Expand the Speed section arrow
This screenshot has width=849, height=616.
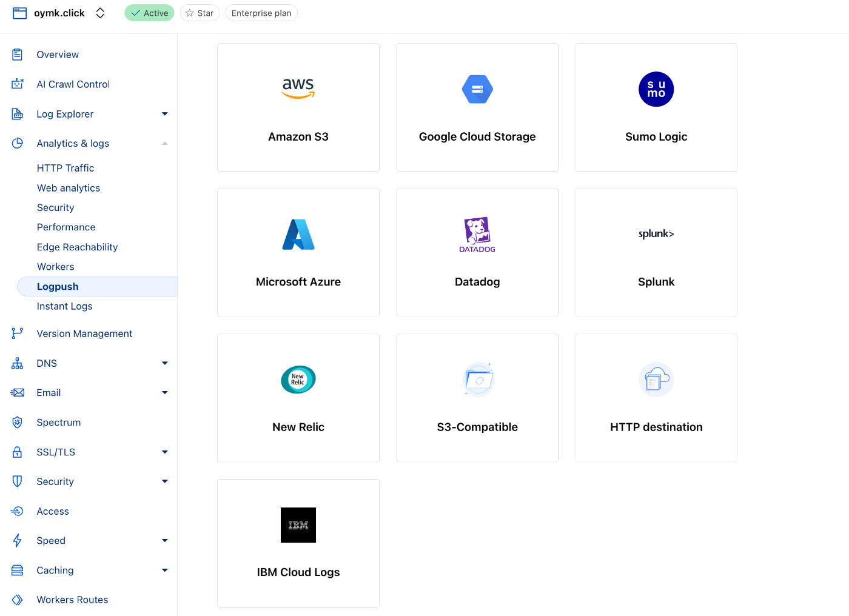coord(165,541)
